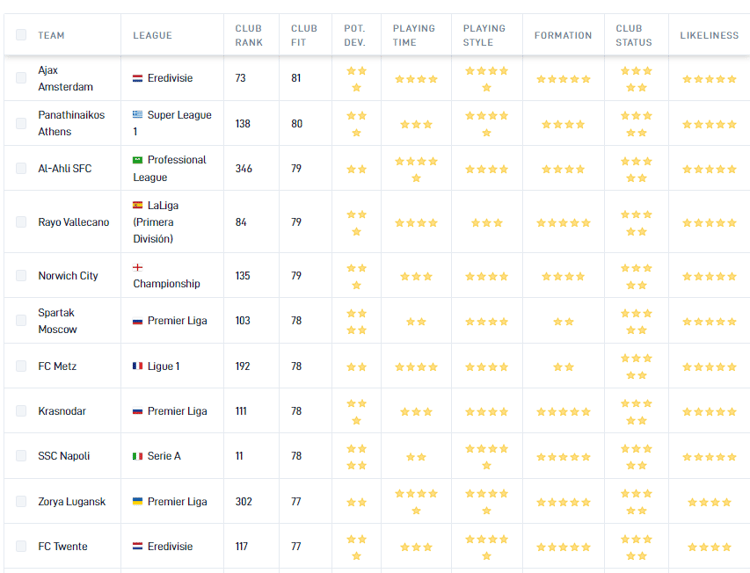Select the Rayo Vallecano row checkbox

point(22,222)
